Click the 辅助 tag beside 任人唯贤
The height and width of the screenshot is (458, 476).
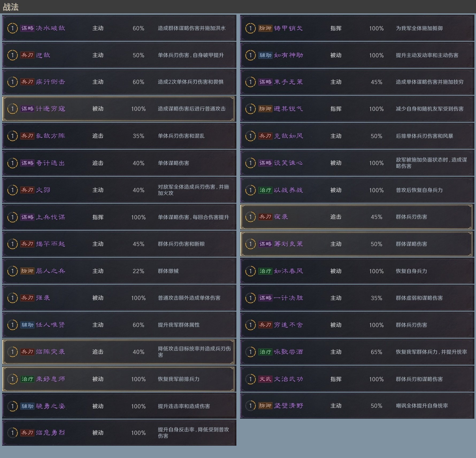tap(27, 325)
